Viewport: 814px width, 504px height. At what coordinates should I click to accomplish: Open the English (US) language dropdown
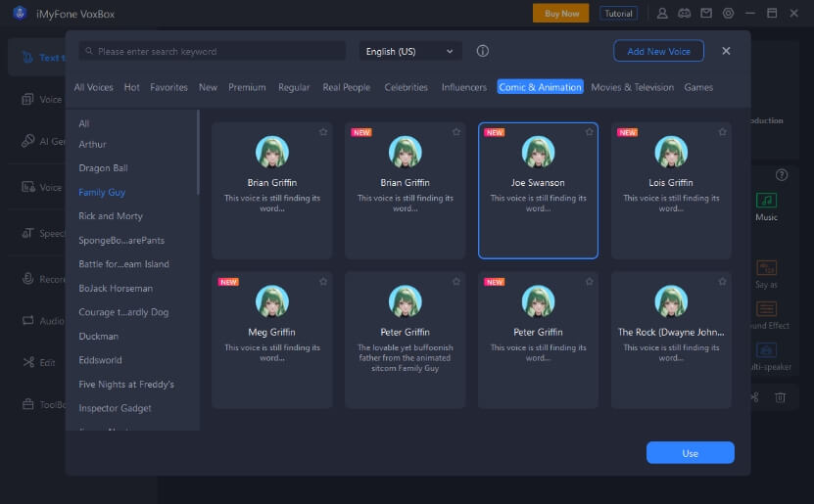point(410,51)
